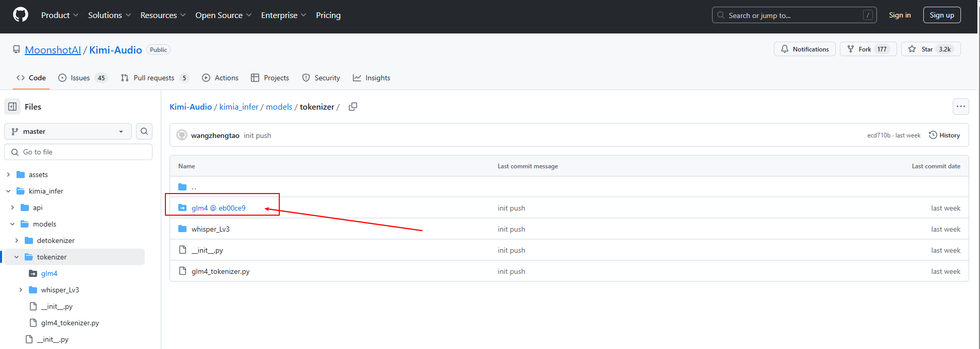The width and height of the screenshot is (980, 349).
Task: Click the Notifications bell button
Action: pos(805,49)
